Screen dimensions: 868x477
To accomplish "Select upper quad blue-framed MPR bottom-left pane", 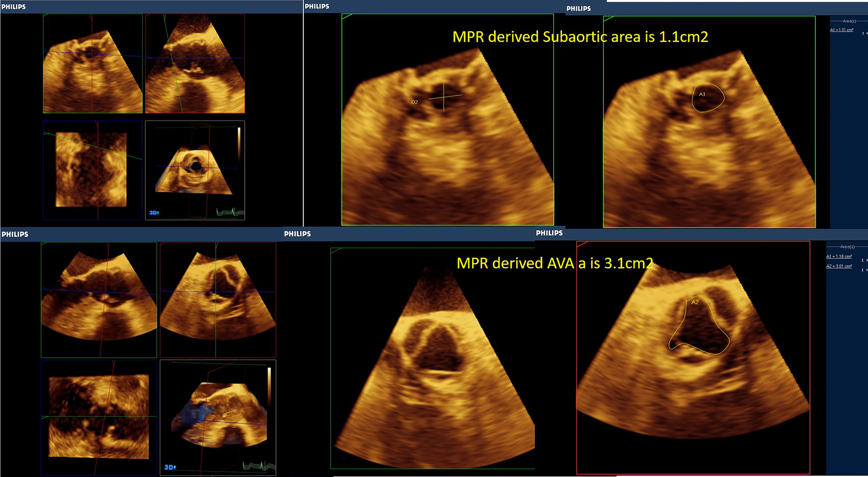I will 93,170.
